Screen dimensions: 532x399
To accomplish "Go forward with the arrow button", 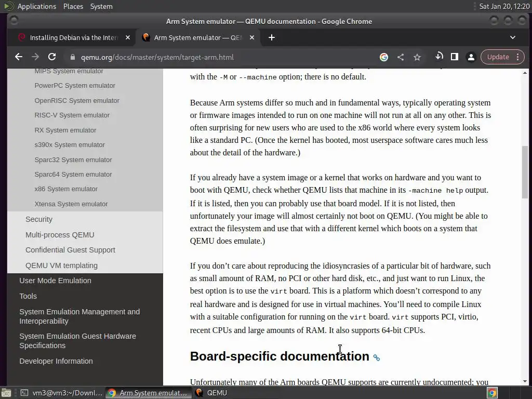I will pyautogui.click(x=35, y=57).
